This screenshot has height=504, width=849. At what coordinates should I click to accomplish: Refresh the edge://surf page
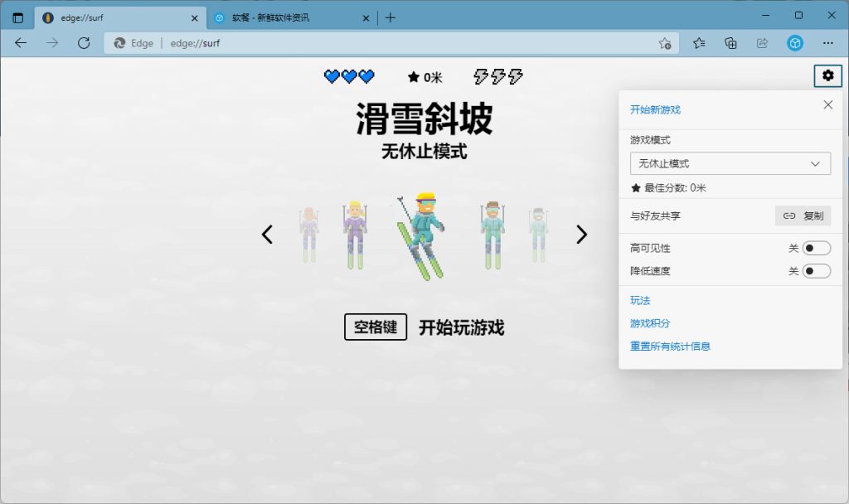point(83,43)
